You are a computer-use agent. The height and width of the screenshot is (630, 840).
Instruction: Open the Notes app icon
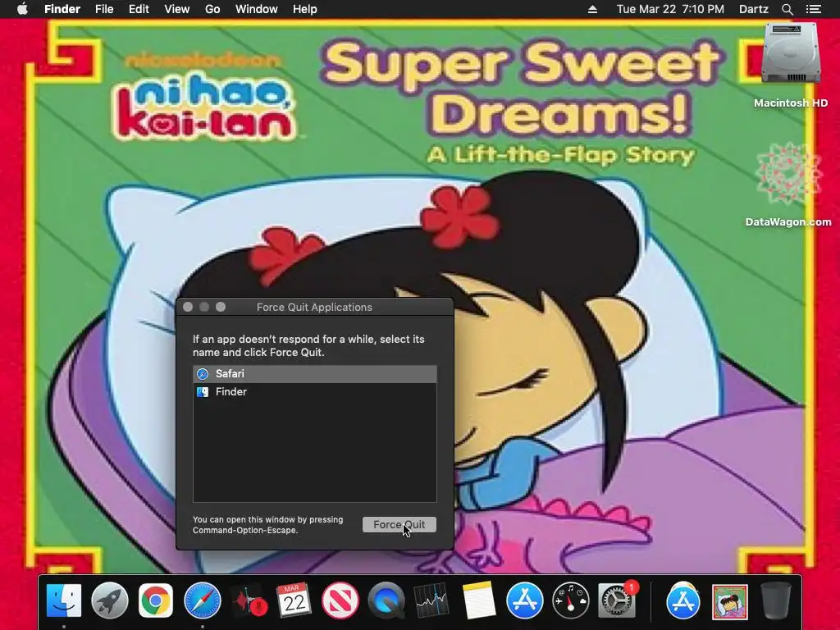point(478,600)
